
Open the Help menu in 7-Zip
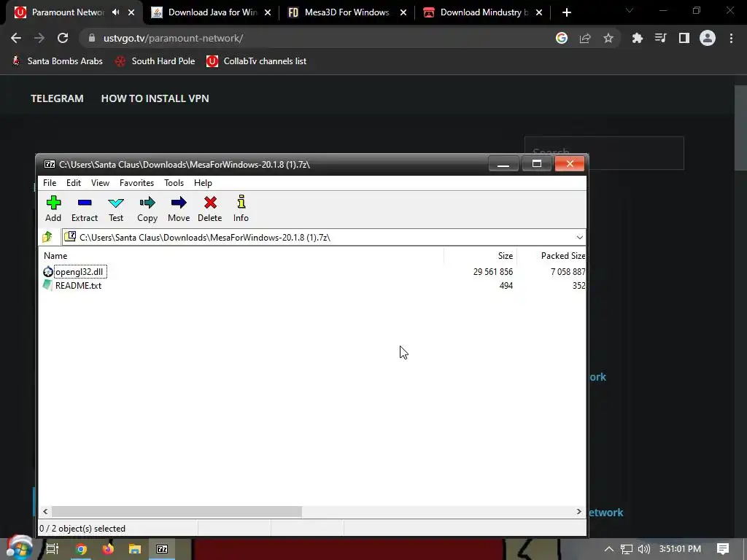pos(203,183)
